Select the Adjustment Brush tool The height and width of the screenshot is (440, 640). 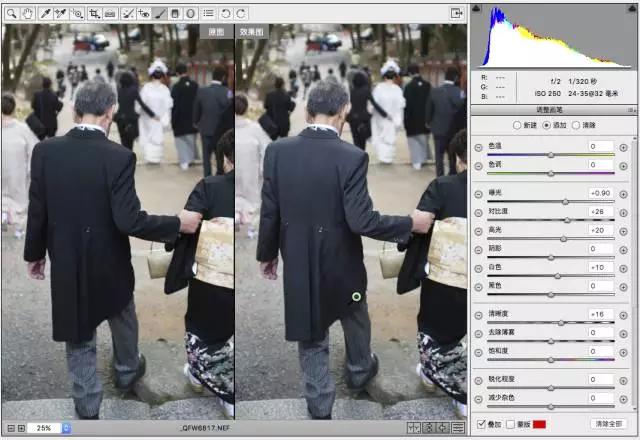coord(160,14)
